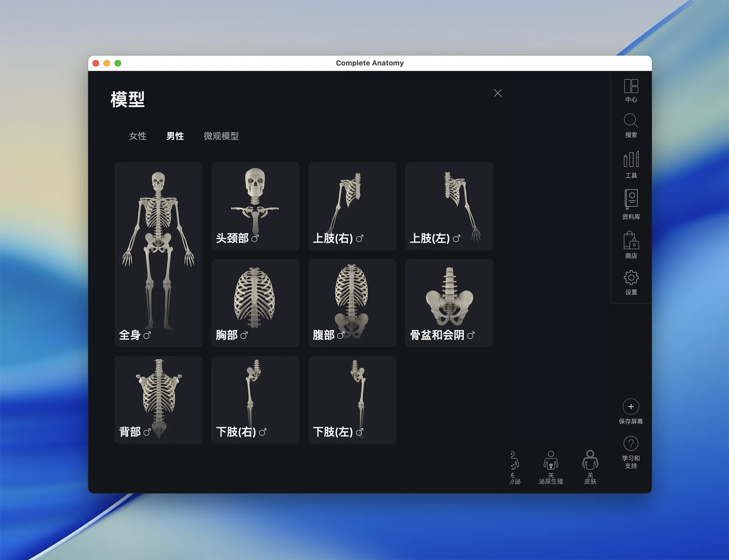Open the 工具 tools icon

point(631,159)
